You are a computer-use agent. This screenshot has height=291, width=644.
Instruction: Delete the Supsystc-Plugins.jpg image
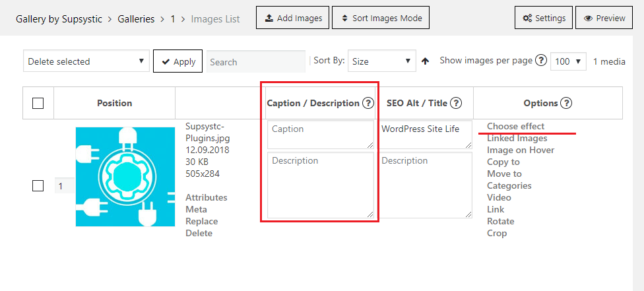[199, 233]
